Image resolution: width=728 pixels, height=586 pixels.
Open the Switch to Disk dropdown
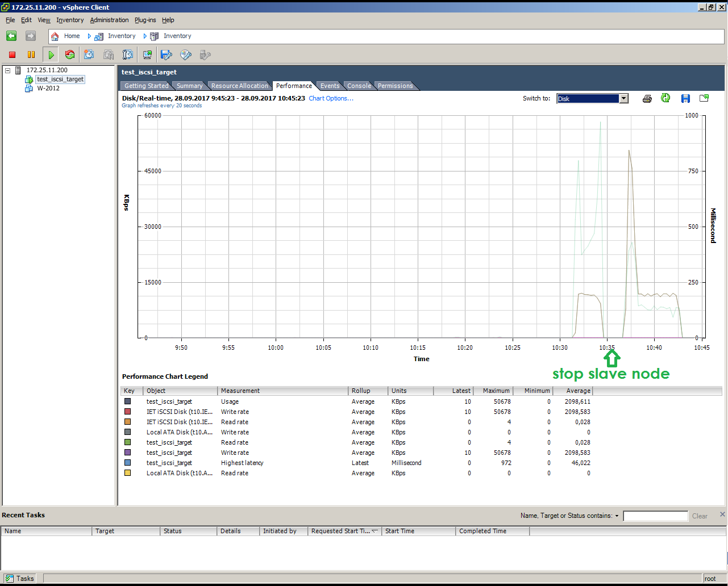click(623, 98)
